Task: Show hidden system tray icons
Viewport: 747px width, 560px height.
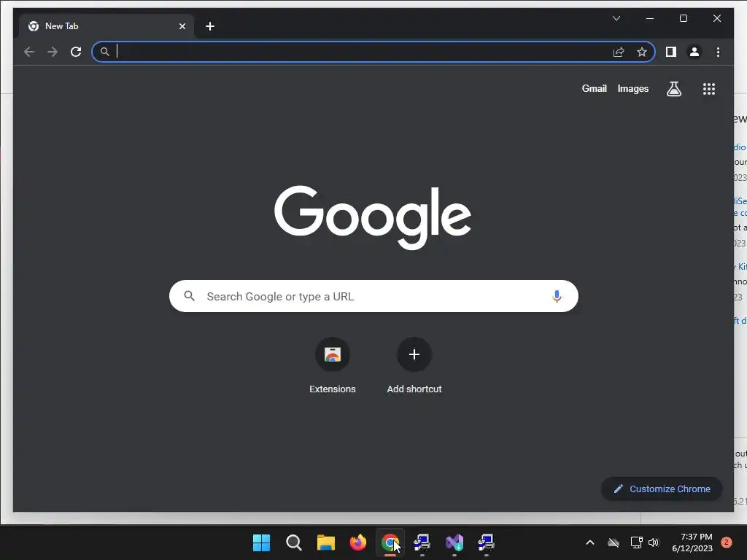Action: 589,542
